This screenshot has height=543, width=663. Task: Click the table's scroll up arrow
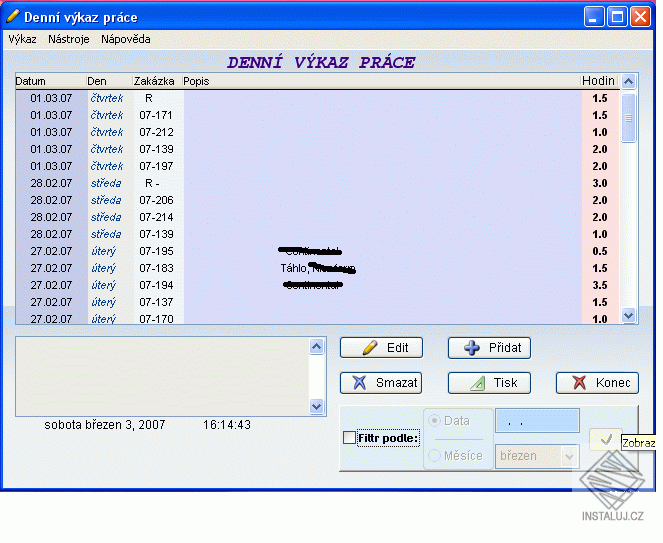coord(628,81)
